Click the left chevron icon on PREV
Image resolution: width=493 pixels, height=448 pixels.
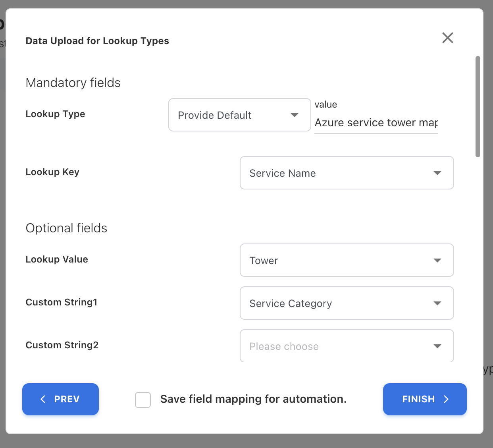(x=43, y=399)
